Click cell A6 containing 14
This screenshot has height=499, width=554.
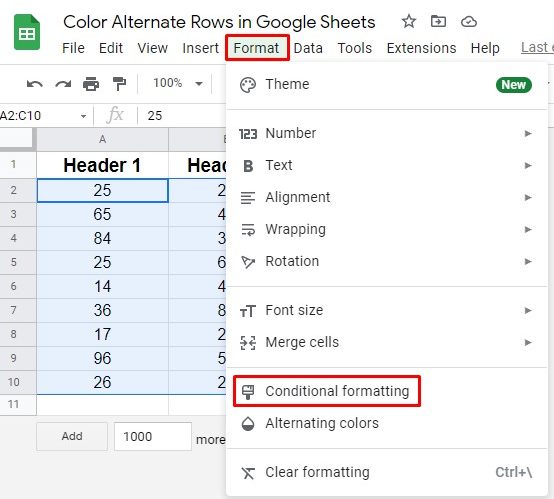click(102, 287)
